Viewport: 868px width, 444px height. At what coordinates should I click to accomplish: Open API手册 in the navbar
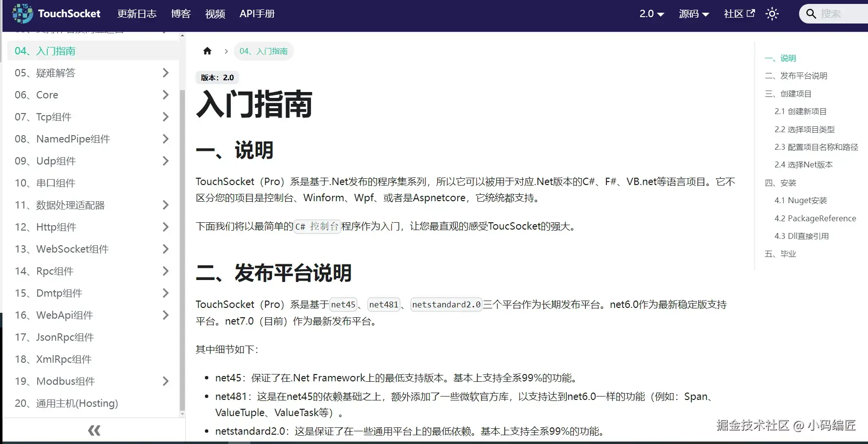(257, 14)
